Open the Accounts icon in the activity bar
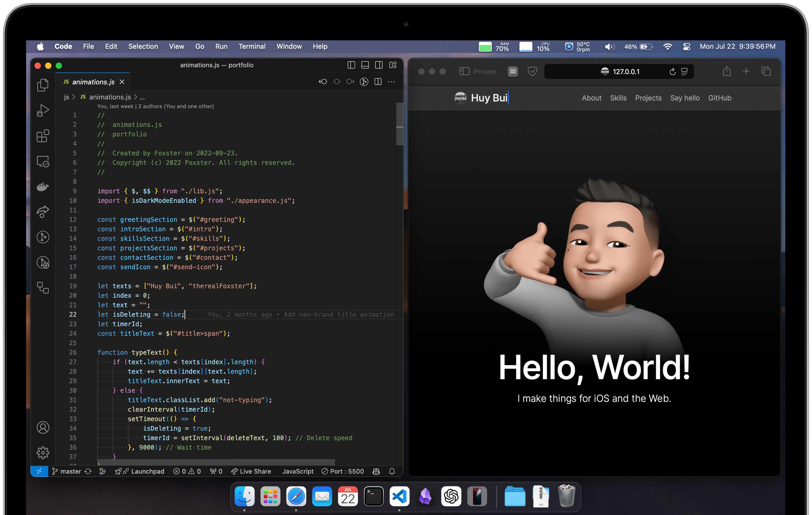This screenshot has height=515, width=812. [x=43, y=427]
